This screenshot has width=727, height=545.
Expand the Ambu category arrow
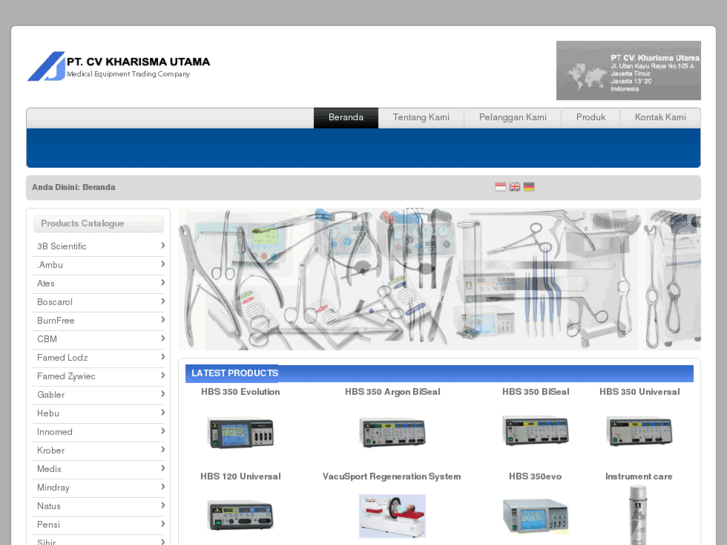click(163, 264)
